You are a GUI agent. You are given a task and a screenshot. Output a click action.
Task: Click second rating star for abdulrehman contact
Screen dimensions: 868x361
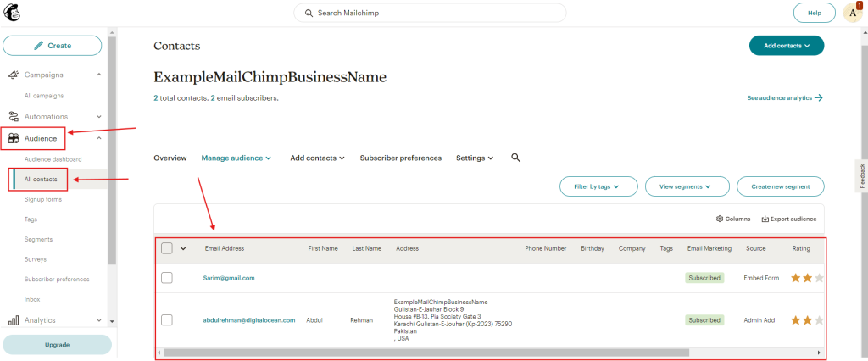point(807,320)
